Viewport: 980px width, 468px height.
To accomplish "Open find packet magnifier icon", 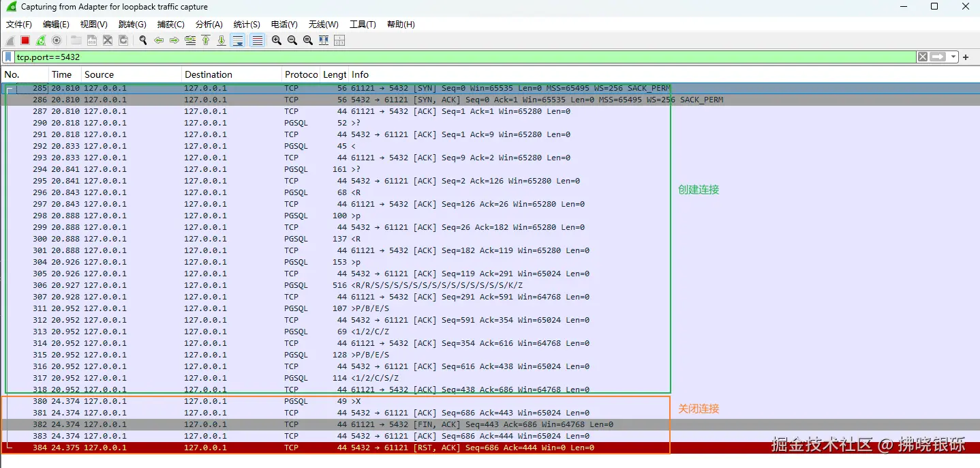I will coord(143,40).
